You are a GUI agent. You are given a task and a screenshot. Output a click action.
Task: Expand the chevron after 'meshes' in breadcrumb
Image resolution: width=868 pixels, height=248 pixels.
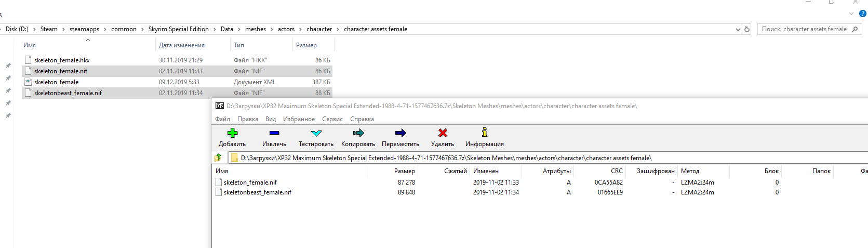tap(272, 29)
